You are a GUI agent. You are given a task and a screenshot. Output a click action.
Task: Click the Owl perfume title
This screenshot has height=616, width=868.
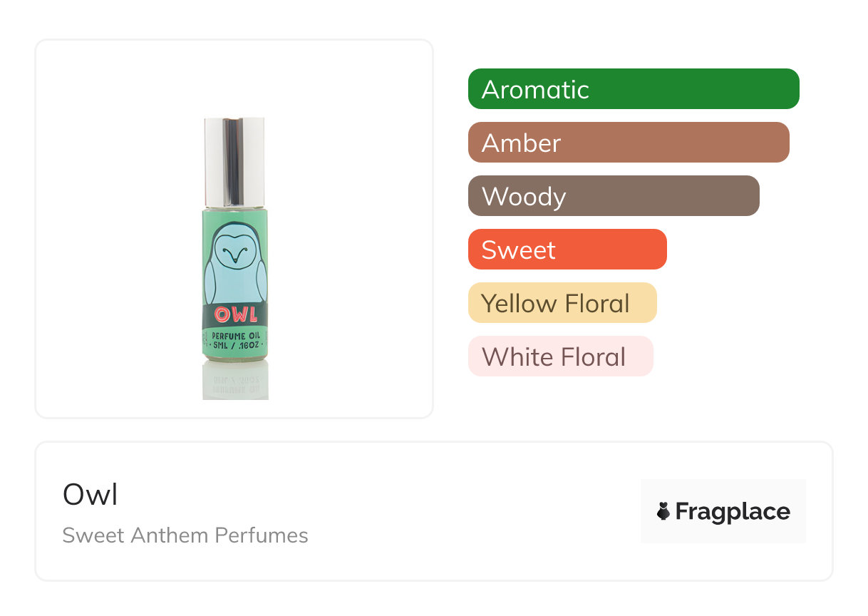click(91, 495)
